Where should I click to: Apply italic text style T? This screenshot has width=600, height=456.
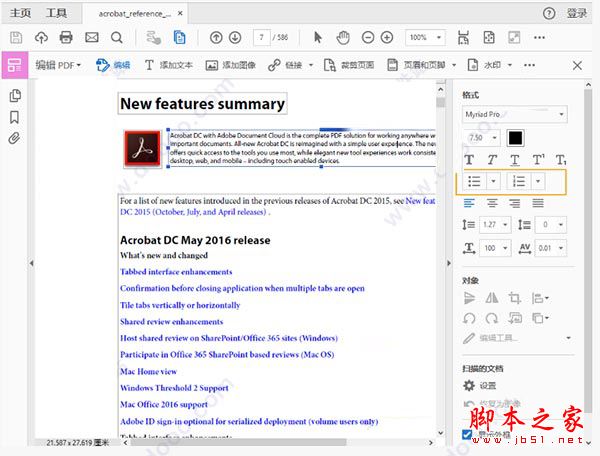(x=492, y=160)
